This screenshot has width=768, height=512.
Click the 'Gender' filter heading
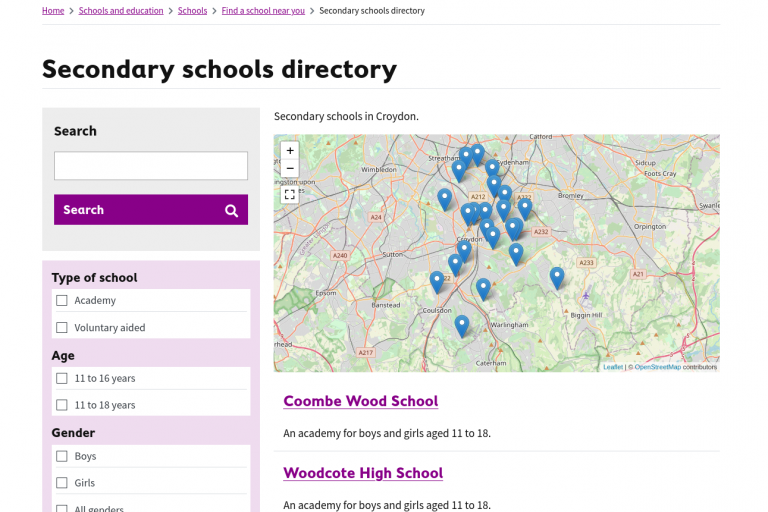[73, 433]
